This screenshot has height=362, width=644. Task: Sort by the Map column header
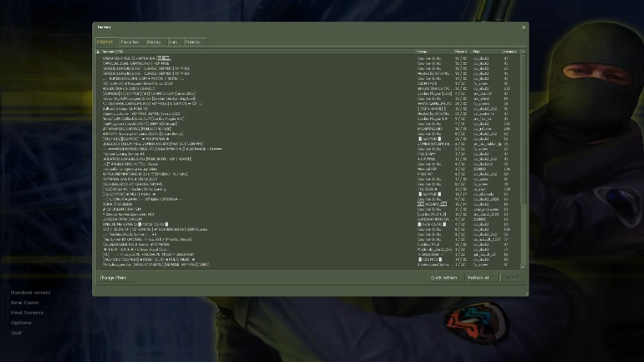pos(487,52)
